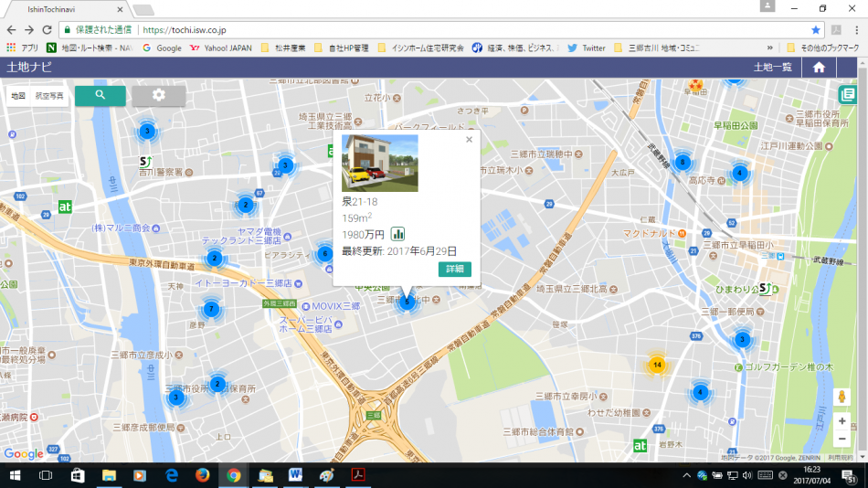868x488 pixels.
Task: Go to home via house icon
Action: 819,68
